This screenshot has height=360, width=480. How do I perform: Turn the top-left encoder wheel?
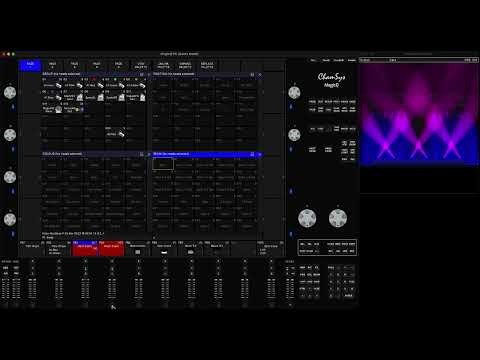coord(10,92)
